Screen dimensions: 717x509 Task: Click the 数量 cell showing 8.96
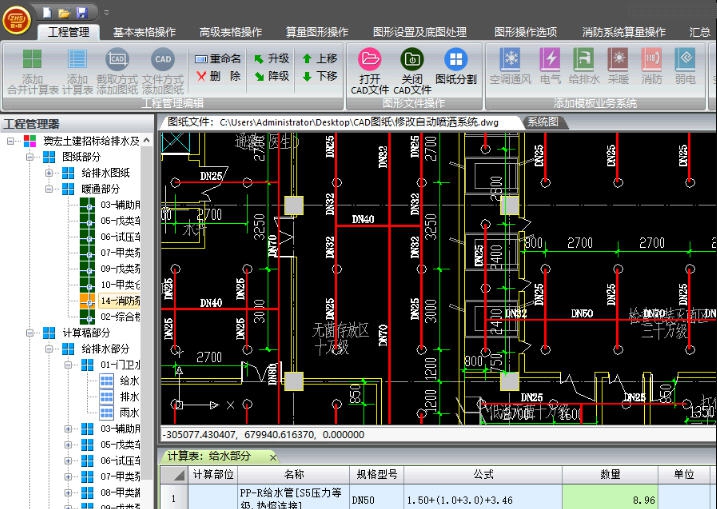pos(609,498)
